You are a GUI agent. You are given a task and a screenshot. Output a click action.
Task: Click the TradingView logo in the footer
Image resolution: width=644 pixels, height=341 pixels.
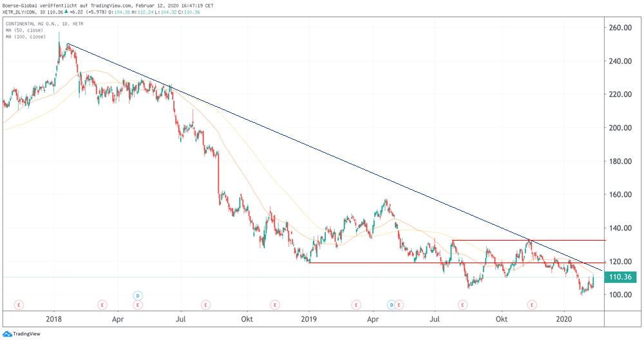[x=21, y=334]
